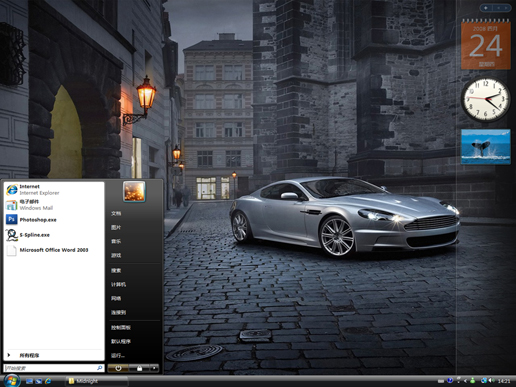Click the user account picture
The width and height of the screenshot is (516, 387).
coord(134,192)
